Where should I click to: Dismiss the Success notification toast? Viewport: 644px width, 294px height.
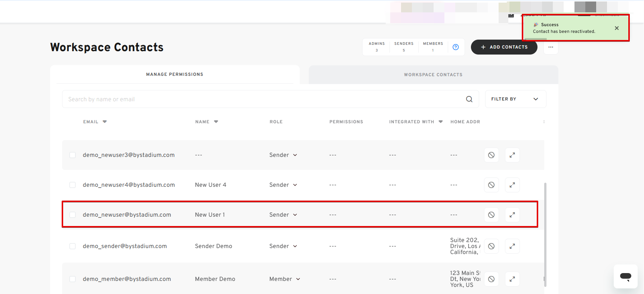coord(616,28)
